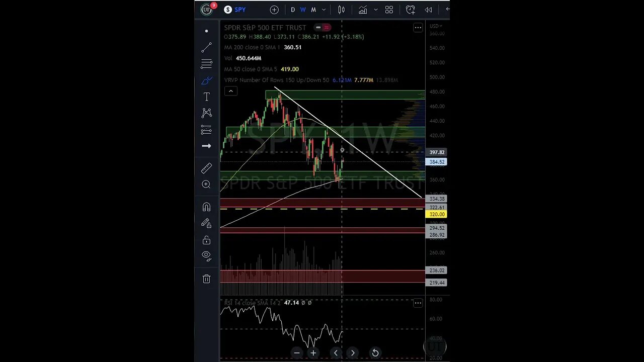Expand the indicator favorites dropdown arrow

pyautogui.click(x=375, y=10)
